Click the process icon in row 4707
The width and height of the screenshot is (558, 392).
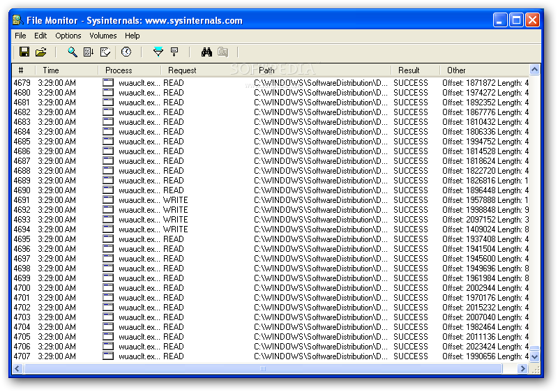coord(108,356)
